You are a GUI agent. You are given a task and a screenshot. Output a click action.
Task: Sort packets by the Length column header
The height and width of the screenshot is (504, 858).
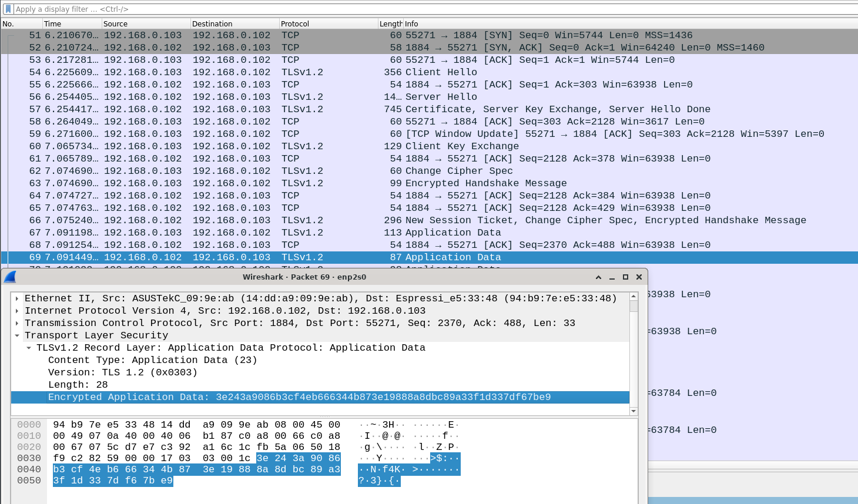tap(390, 23)
